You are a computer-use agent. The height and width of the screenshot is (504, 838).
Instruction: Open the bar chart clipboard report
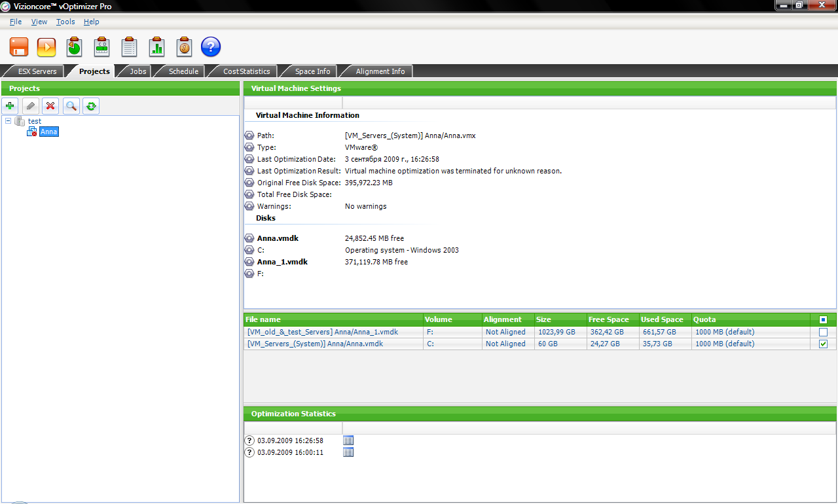[156, 47]
